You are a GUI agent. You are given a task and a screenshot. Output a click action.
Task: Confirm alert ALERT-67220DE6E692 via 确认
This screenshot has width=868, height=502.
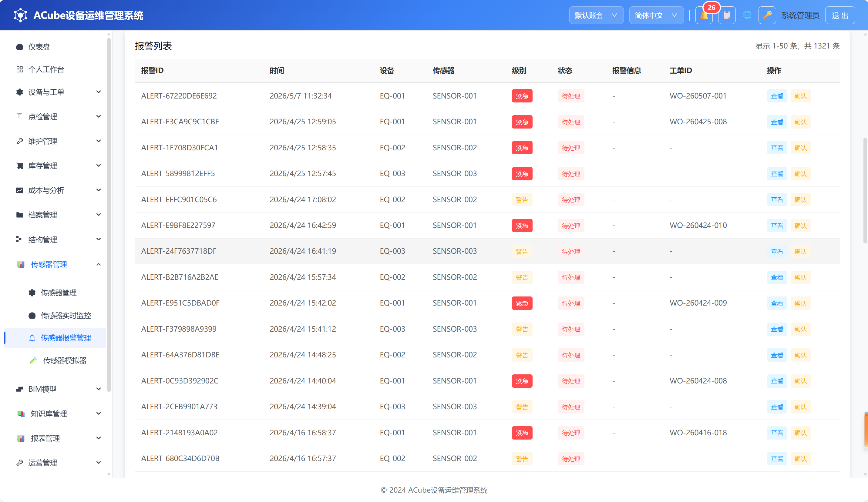[x=800, y=96]
